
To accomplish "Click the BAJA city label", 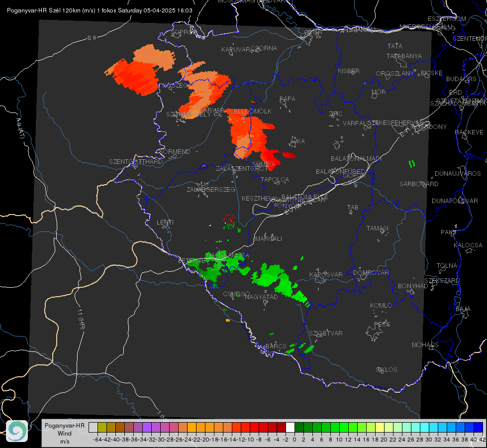I will [x=463, y=309].
